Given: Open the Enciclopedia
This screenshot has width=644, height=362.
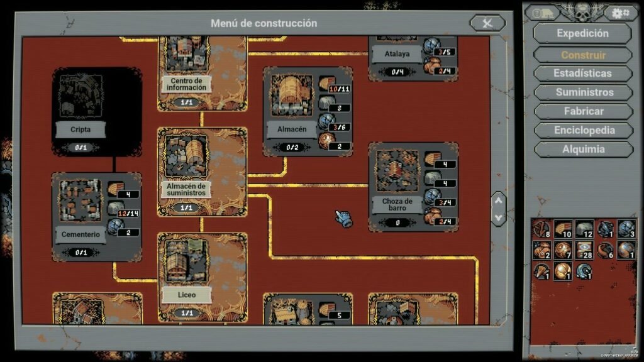Looking at the screenshot, I should [582, 131].
